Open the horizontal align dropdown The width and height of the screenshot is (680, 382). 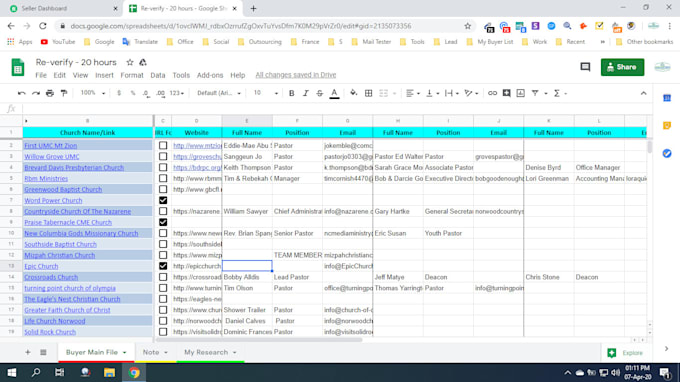(412, 93)
